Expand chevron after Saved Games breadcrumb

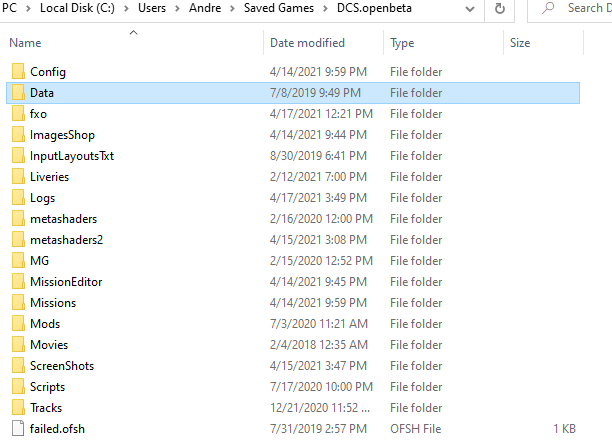click(325, 8)
